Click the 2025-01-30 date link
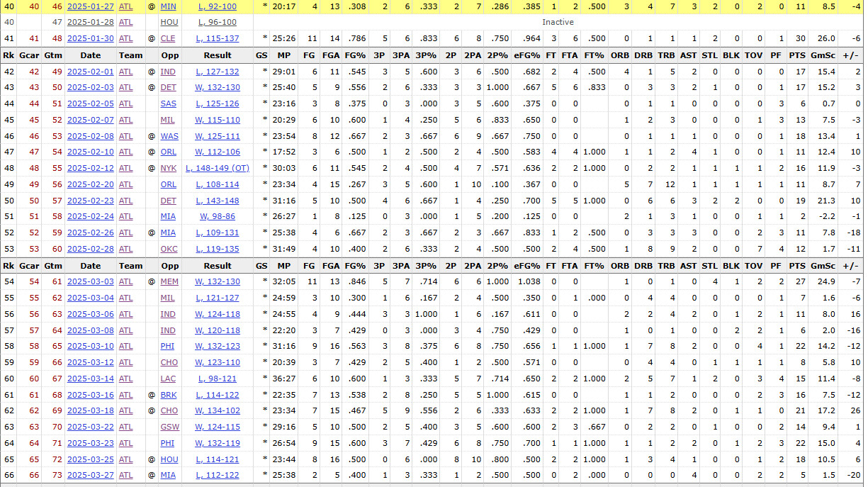868x487 pixels. [x=90, y=38]
